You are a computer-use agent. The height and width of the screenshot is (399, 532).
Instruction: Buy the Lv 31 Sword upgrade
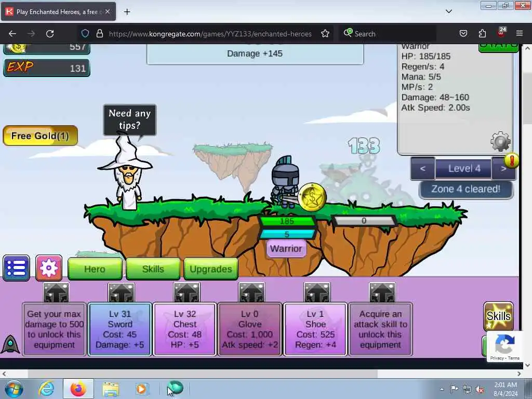(120, 329)
